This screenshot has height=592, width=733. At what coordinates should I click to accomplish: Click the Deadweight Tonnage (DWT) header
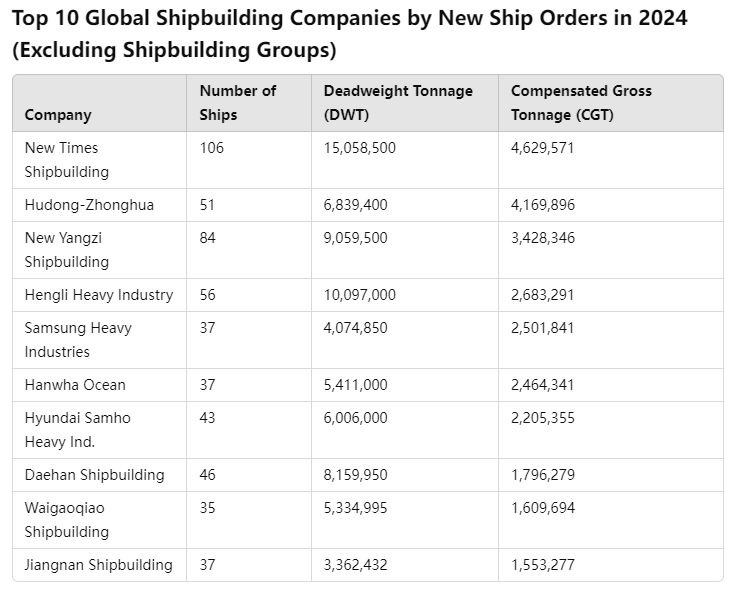point(398,103)
